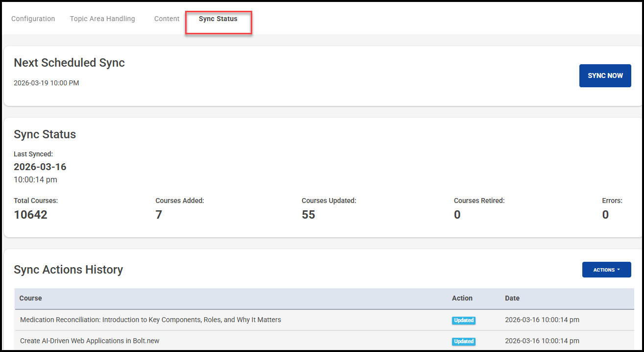644x352 pixels.
Task: Click the Action column header
Action: tap(462, 298)
